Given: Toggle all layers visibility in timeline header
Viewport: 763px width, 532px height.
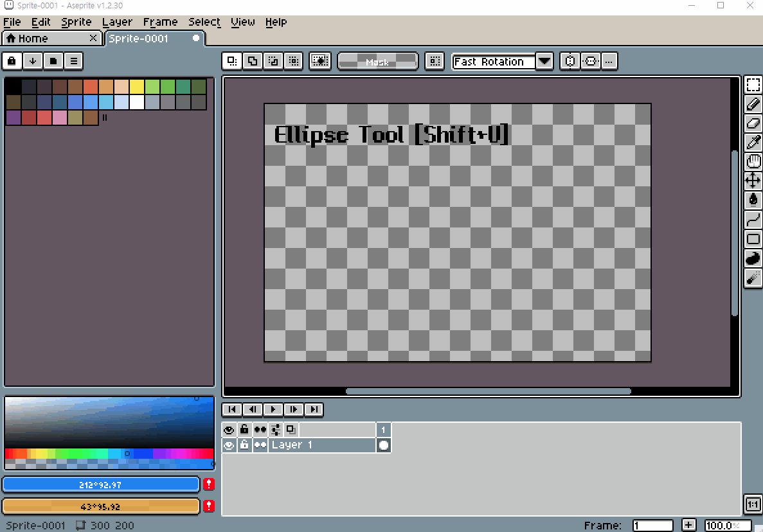Looking at the screenshot, I should 229,430.
